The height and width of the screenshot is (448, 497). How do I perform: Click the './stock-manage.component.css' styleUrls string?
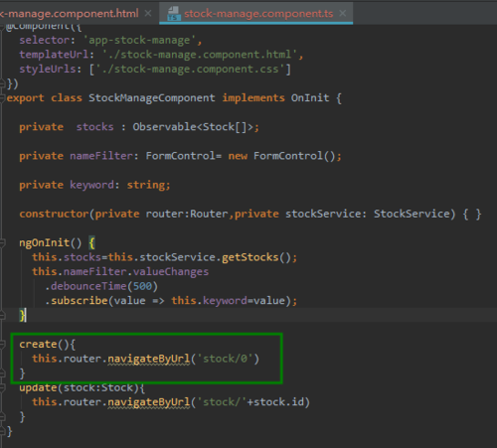coord(190,69)
